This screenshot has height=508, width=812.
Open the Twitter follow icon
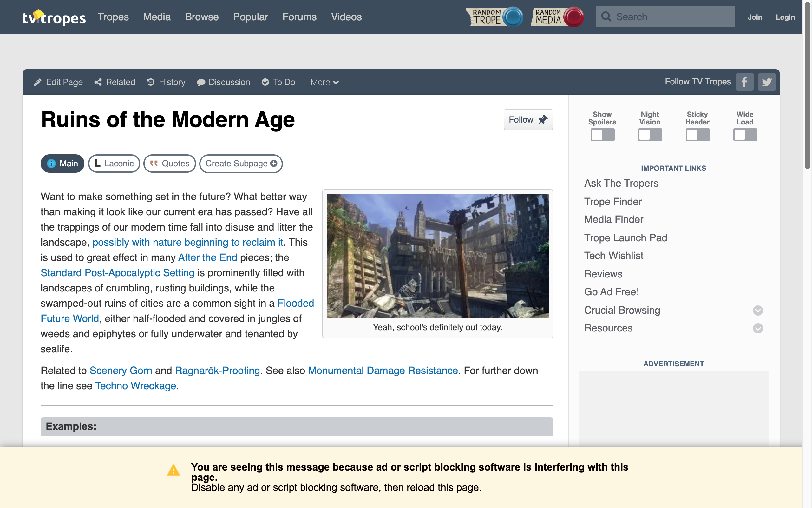point(767,82)
